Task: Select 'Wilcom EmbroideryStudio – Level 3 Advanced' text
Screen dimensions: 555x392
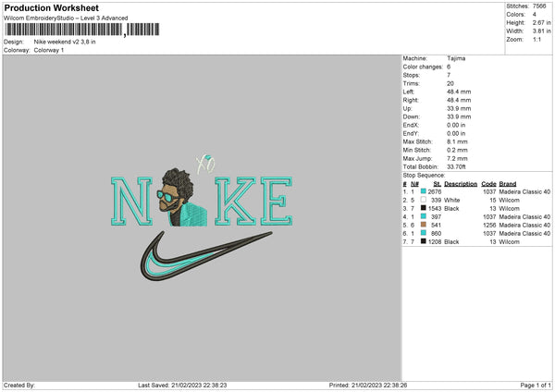Action: coord(66,18)
